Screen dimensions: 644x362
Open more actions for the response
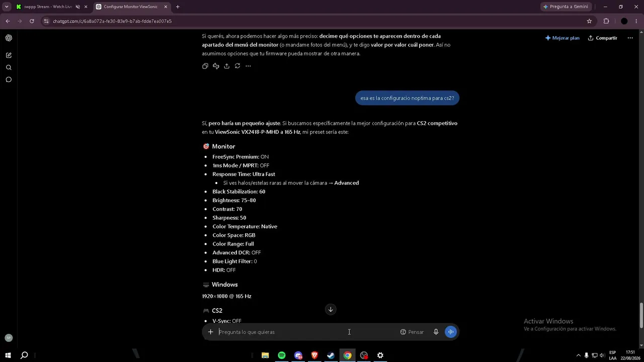coord(248,66)
